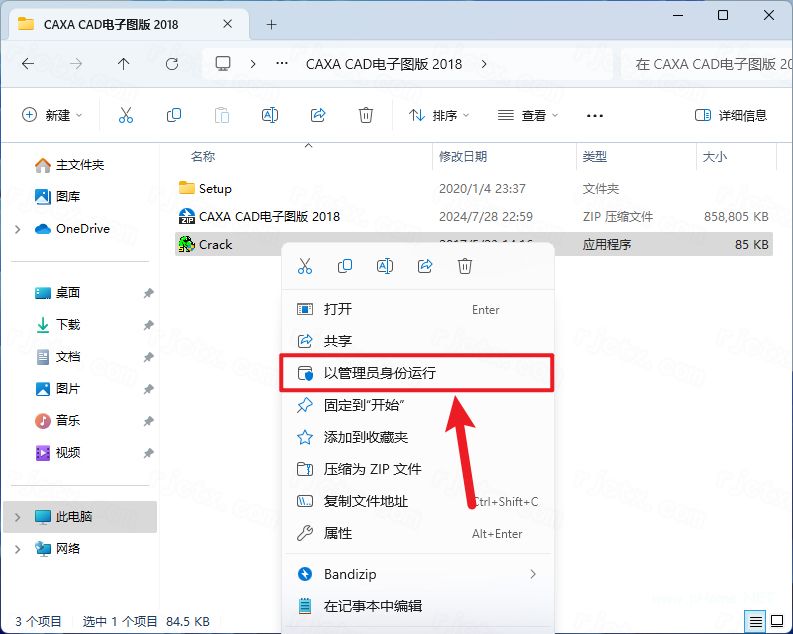Expand the 此电脑 tree node
This screenshot has height=634, width=793.
coord(18,517)
